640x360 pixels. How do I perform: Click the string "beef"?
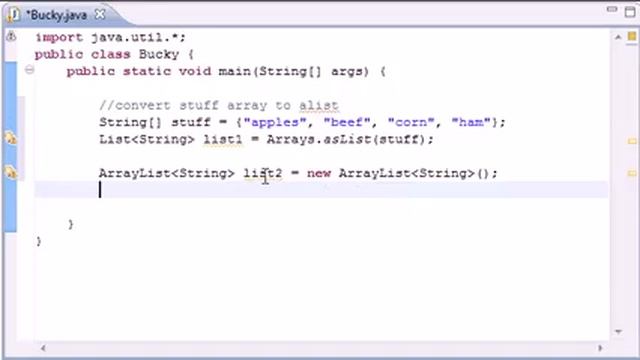pos(347,122)
